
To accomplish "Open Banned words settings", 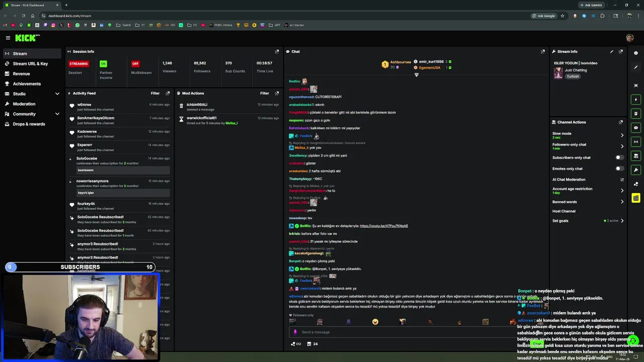I will [x=588, y=202].
